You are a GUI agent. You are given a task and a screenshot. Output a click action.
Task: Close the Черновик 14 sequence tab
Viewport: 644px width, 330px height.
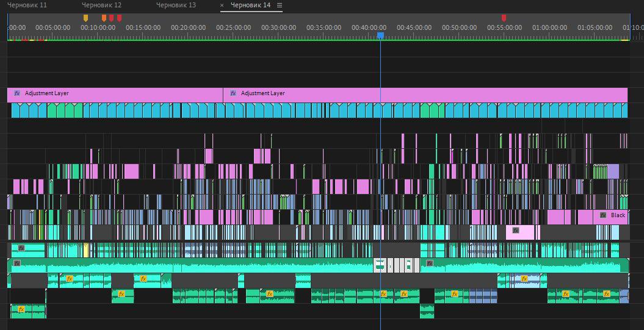click(x=222, y=5)
